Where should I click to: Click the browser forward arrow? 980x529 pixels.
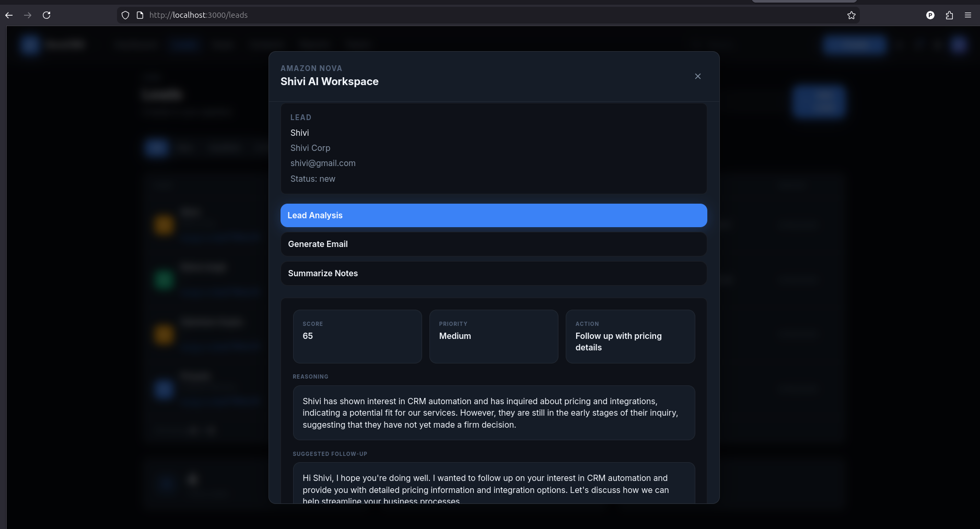(28, 15)
